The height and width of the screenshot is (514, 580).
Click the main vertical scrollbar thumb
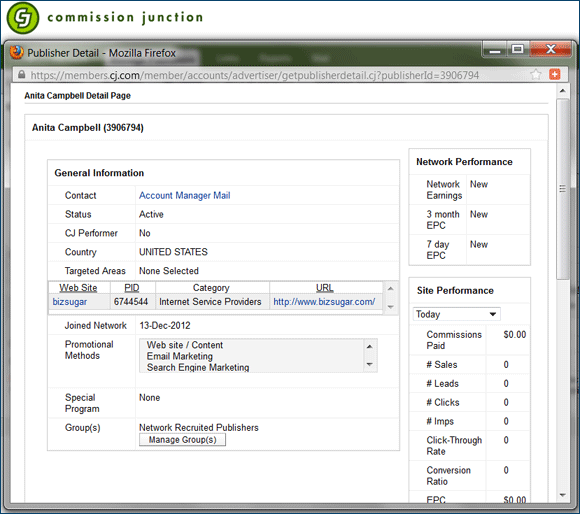(x=563, y=189)
